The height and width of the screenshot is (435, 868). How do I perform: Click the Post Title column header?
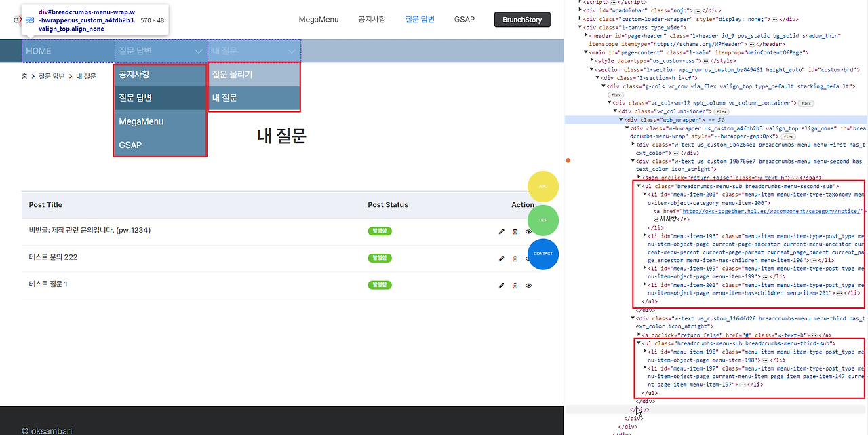[45, 205]
